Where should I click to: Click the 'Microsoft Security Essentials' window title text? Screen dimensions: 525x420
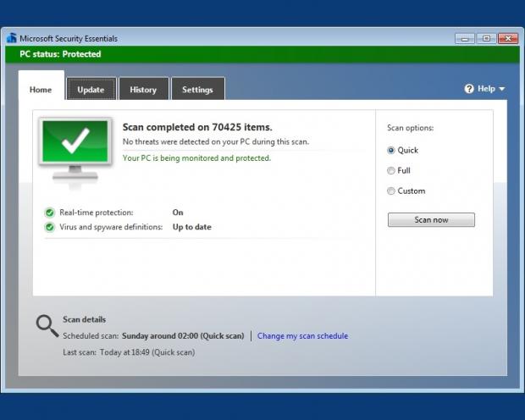(69, 38)
